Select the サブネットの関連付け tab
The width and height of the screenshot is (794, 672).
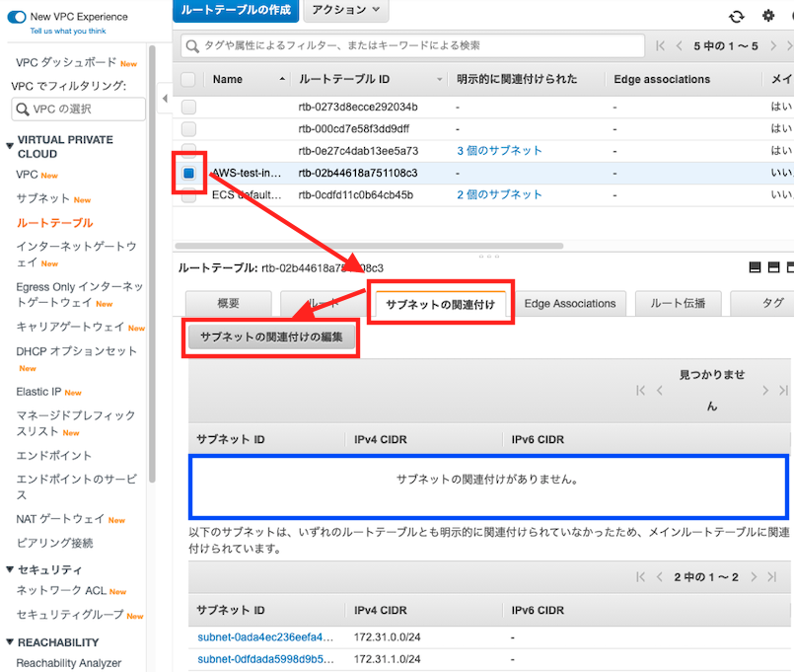(x=440, y=304)
